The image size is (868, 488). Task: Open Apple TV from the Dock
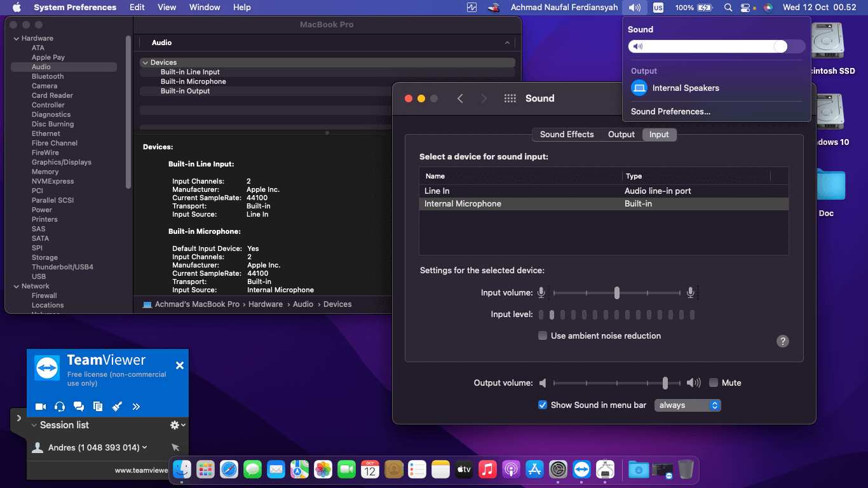point(464,470)
